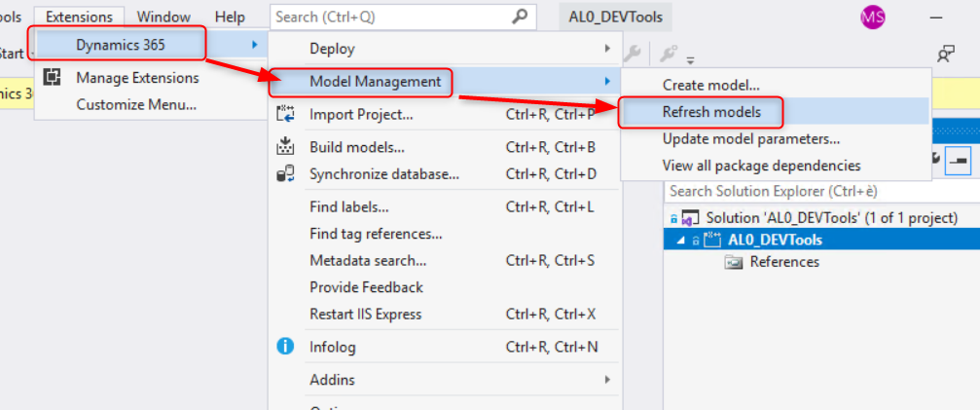Click the Dynamics 365 submenu arrow
This screenshot has height=410, width=980.
click(254, 45)
